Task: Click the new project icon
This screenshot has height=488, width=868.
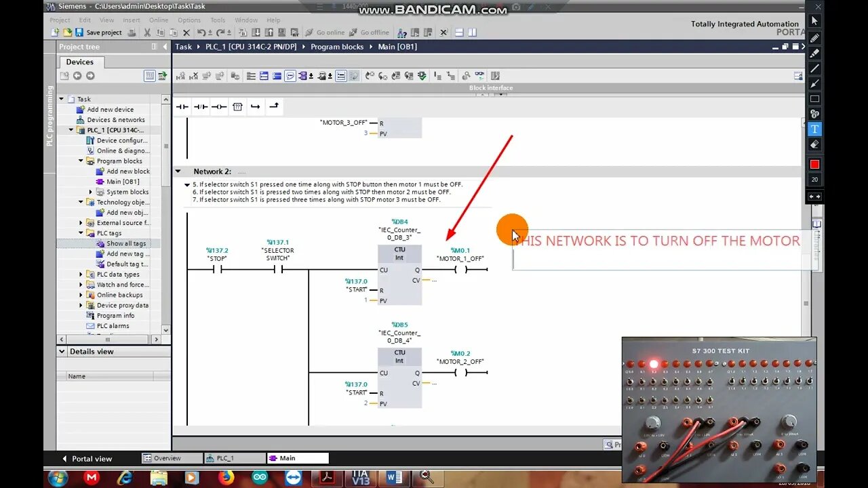Action: point(55,33)
